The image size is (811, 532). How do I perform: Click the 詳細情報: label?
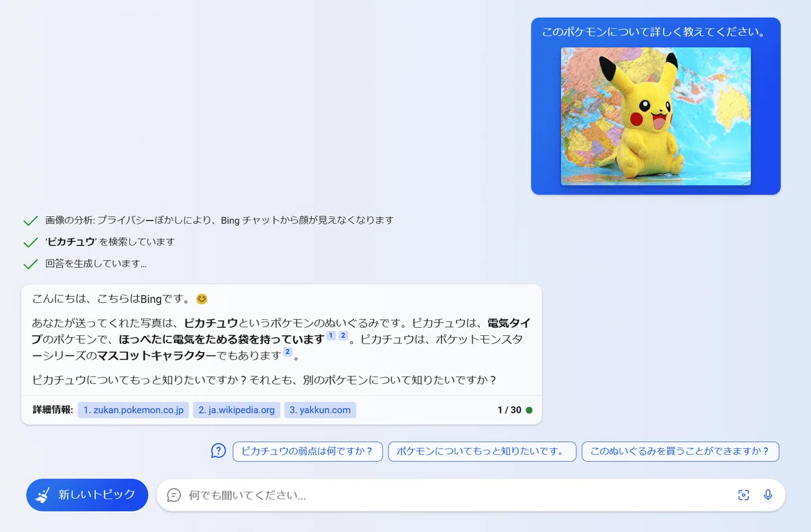pyautogui.click(x=53, y=410)
